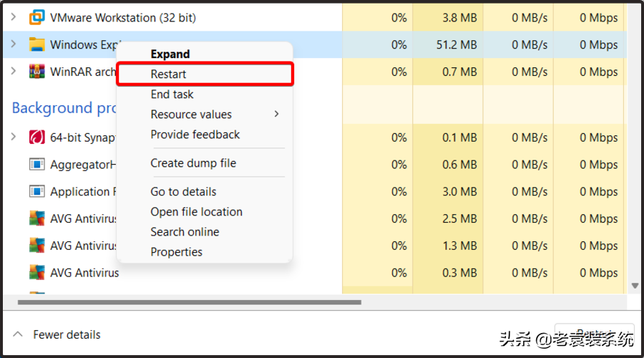Viewport: 644px width, 358px height.
Task: Click the horizontal scrollbar thumb
Action: point(190,302)
